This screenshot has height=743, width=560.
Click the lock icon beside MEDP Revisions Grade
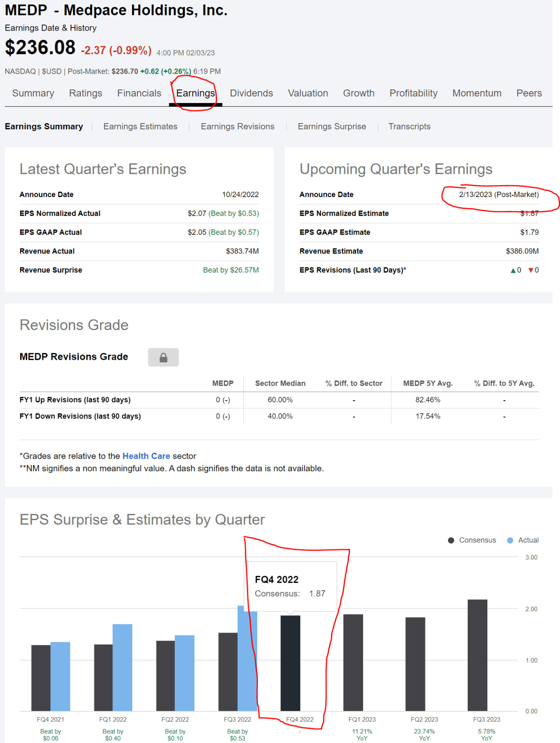click(163, 357)
